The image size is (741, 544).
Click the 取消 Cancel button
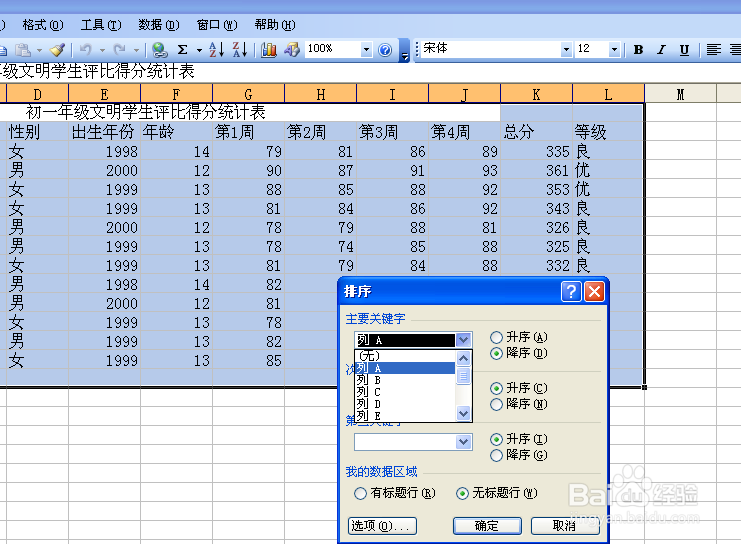point(565,526)
